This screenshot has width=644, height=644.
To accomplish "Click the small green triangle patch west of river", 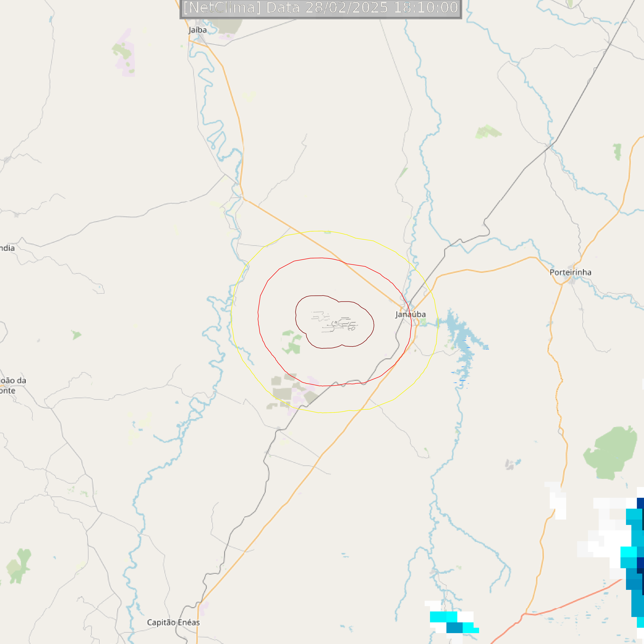I will (76, 335).
